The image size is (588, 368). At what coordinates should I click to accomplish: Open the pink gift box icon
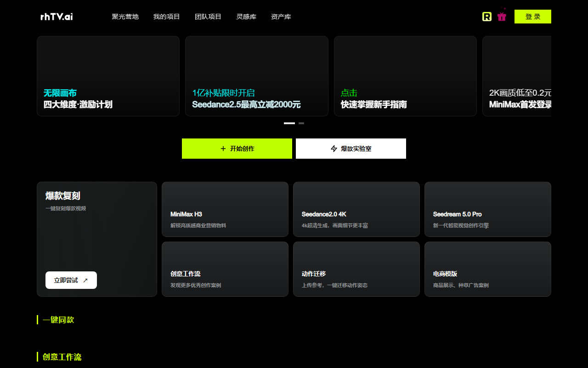(502, 16)
